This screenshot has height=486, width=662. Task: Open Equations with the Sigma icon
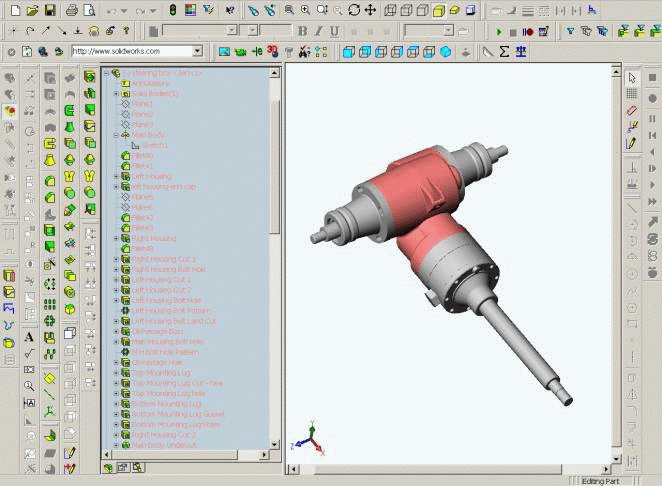(x=504, y=52)
